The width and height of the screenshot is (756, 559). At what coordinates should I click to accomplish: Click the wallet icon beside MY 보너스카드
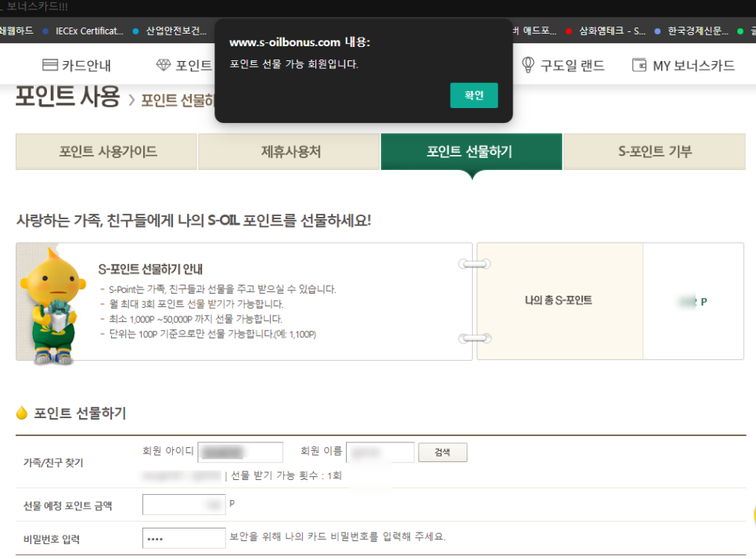(x=639, y=65)
